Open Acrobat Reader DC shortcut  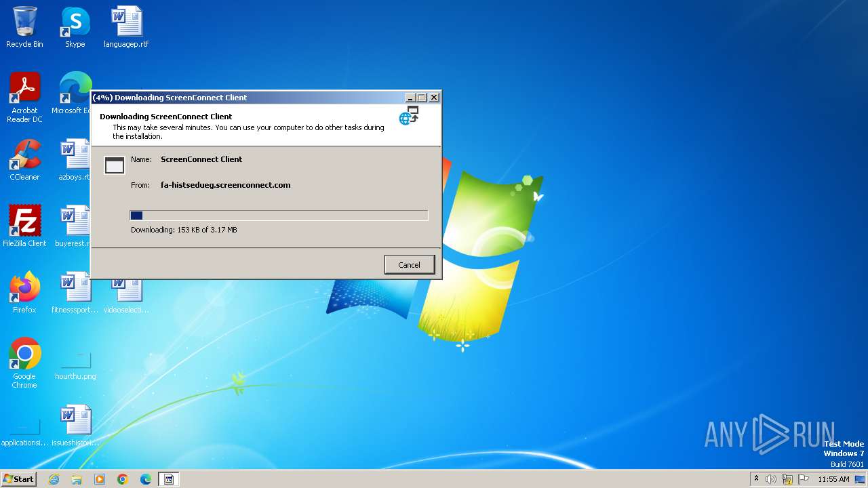[x=24, y=97]
